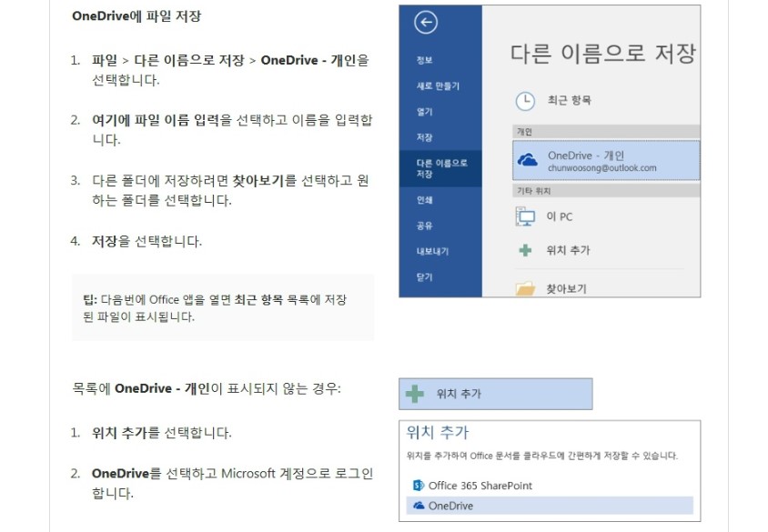
Task: Click the highlighted 위치 추가 button
Action: point(496,394)
